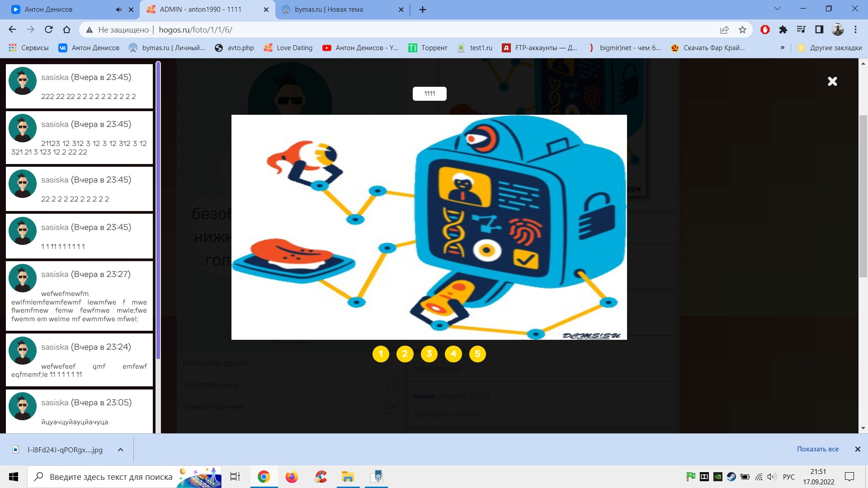Image resolution: width=868 pixels, height=488 pixels.
Task: Expand the downloaded jpg file options chevron
Action: coord(120,450)
